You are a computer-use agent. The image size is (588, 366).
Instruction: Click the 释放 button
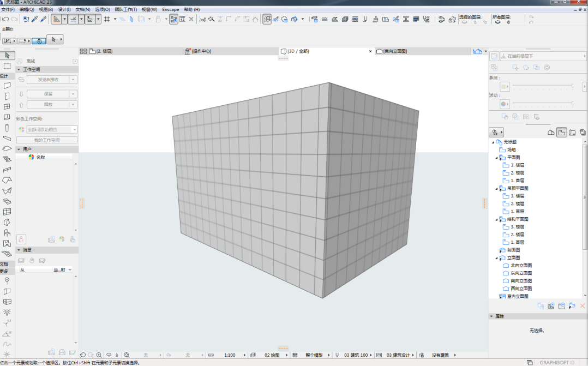click(48, 105)
